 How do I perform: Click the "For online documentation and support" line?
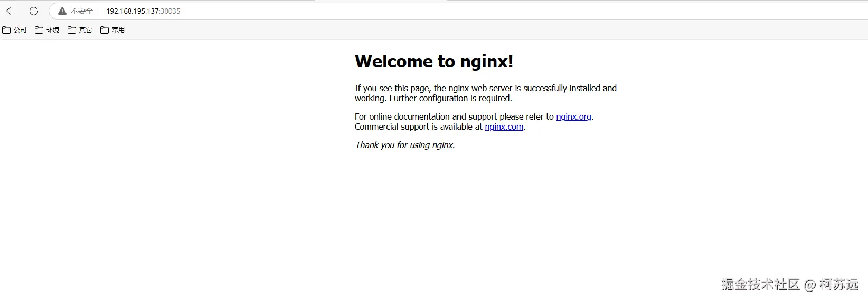pos(474,116)
